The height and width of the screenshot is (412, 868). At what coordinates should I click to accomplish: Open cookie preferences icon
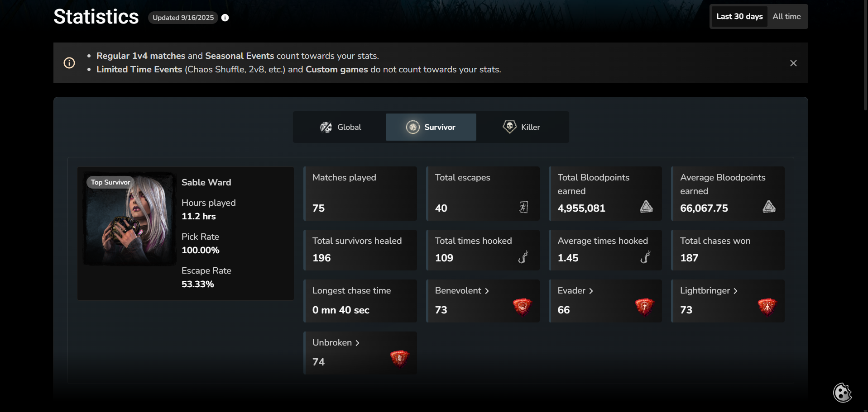[843, 393]
